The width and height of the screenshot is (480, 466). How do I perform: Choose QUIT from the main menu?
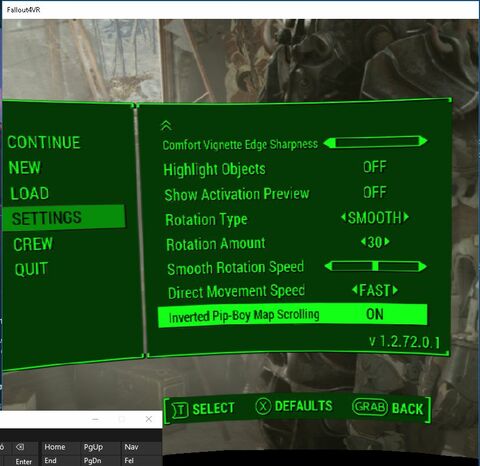pos(31,269)
